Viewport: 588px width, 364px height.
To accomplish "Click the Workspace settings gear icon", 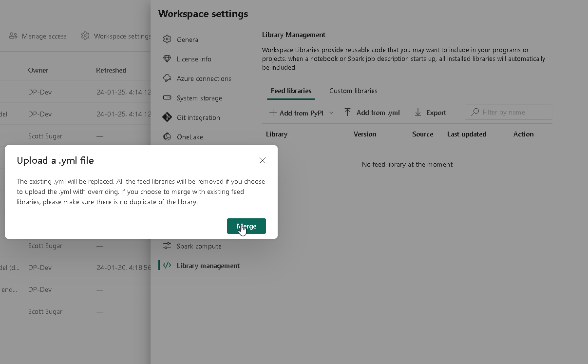I will pyautogui.click(x=85, y=36).
